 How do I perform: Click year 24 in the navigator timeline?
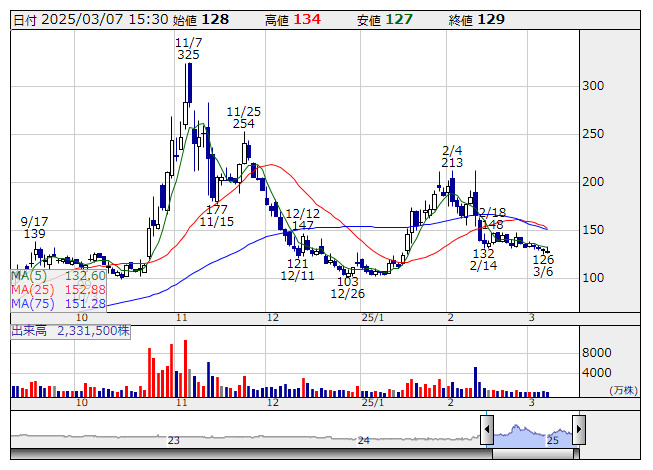364,440
